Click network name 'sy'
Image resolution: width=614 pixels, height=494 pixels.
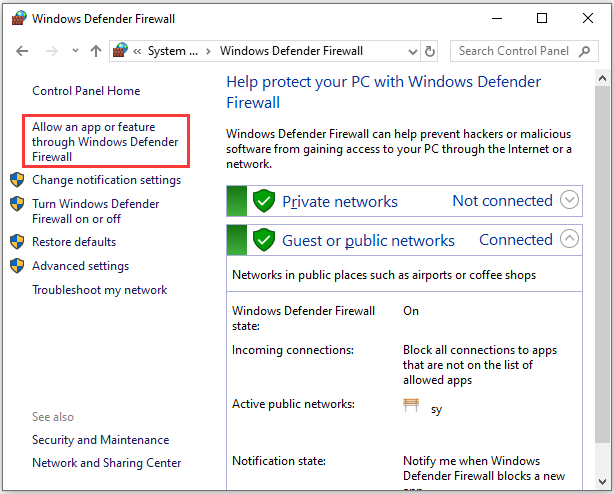437,410
